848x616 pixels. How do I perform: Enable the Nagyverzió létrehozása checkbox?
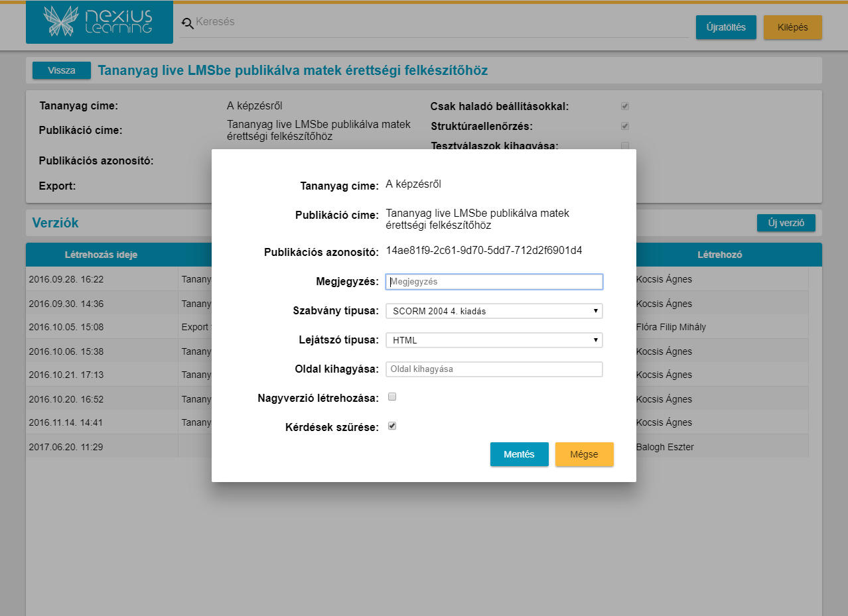point(392,397)
